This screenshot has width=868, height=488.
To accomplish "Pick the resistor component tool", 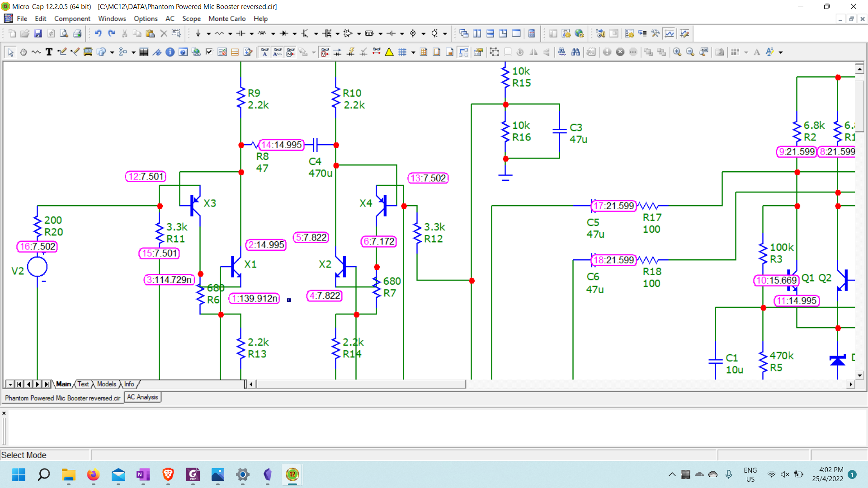I will click(x=219, y=33).
